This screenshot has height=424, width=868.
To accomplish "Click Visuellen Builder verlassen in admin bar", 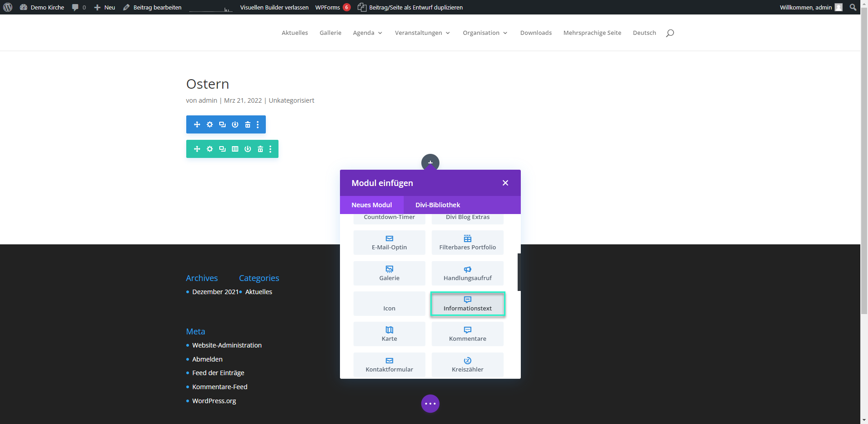I will click(274, 7).
